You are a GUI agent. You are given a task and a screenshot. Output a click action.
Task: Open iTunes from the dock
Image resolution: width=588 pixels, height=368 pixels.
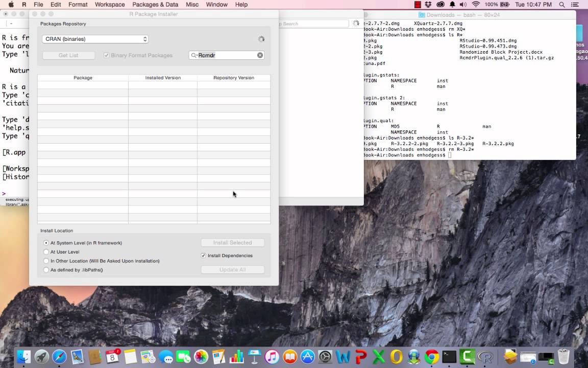(x=272, y=357)
